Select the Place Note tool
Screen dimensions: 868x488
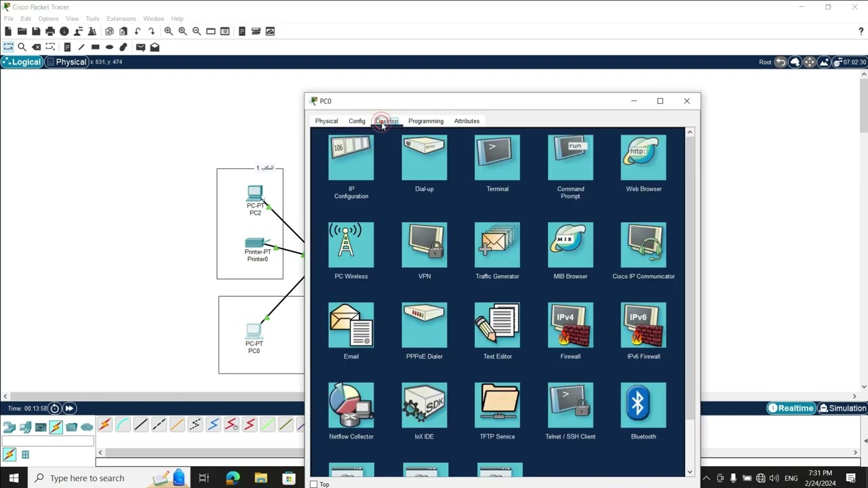(x=67, y=47)
